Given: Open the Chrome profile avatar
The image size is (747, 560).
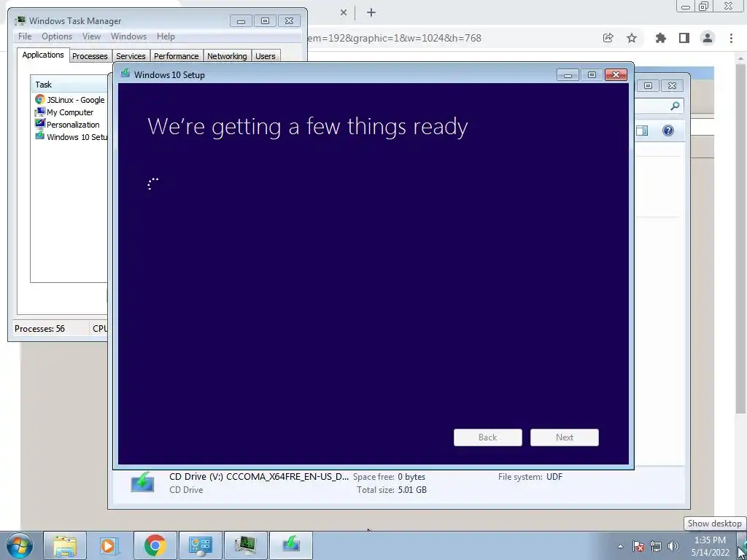Looking at the screenshot, I should pyautogui.click(x=708, y=38).
